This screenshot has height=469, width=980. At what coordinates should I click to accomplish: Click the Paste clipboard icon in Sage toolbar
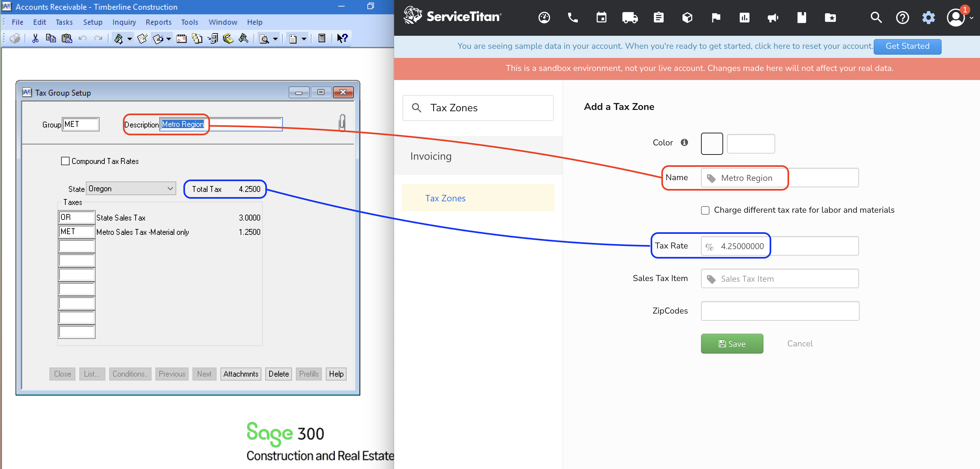point(67,38)
